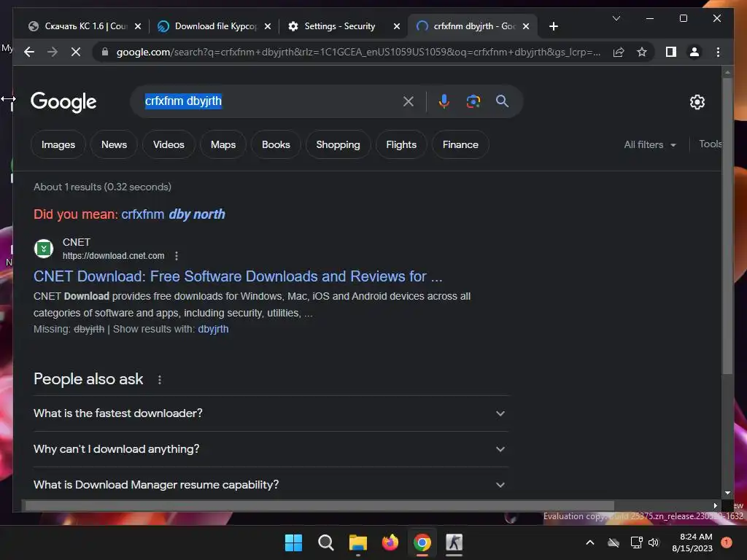Open search Tools

click(x=711, y=144)
